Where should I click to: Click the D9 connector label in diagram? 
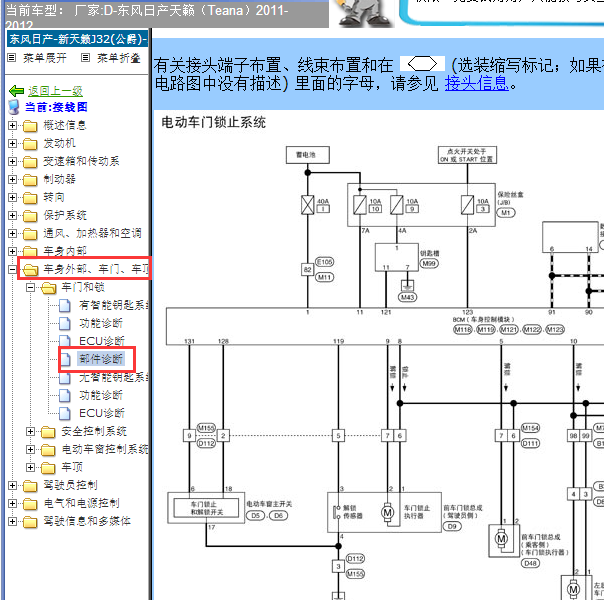(x=452, y=526)
